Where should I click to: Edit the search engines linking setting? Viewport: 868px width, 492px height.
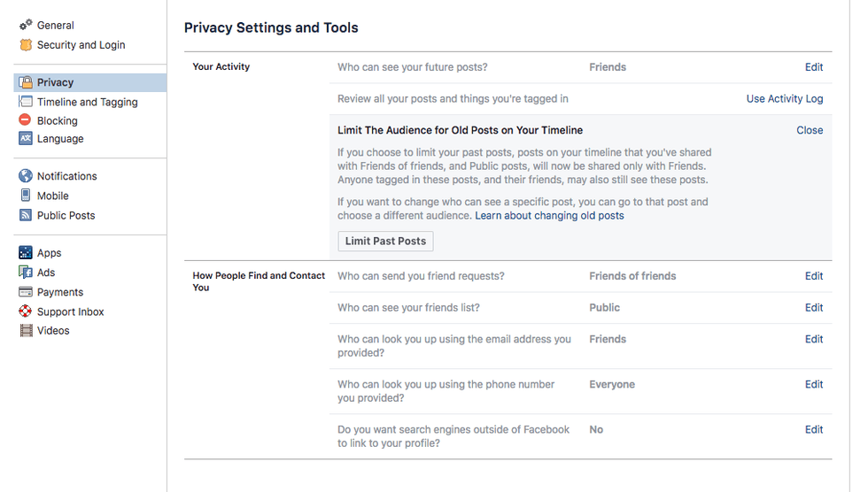tap(813, 430)
